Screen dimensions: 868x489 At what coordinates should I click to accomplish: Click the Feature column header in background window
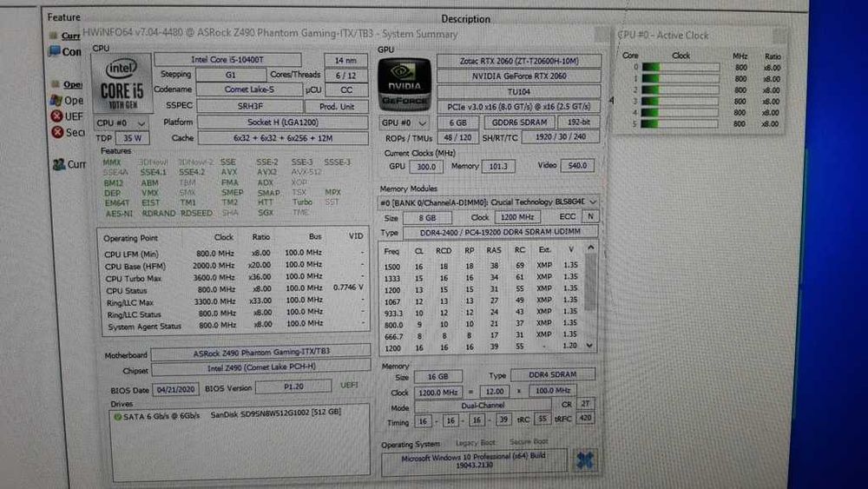click(x=63, y=17)
